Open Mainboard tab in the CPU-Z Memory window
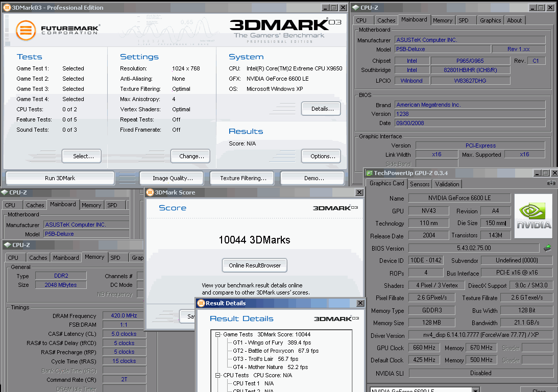558x392 pixels. pos(66,258)
